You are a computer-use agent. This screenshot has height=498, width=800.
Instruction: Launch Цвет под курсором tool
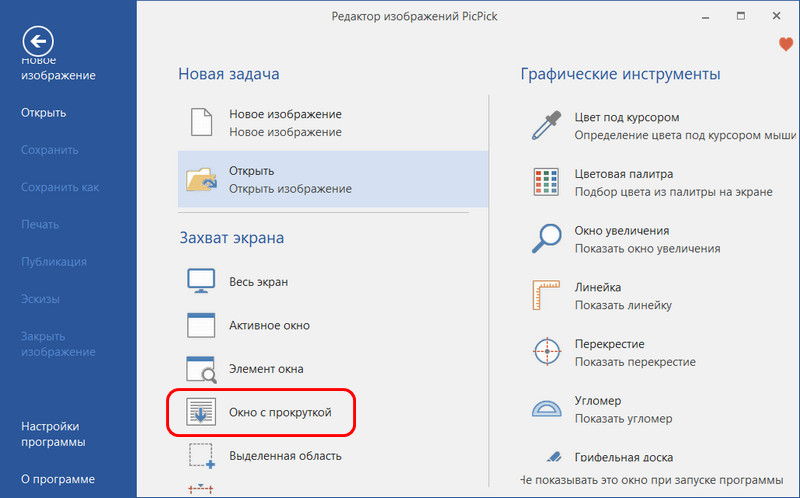(627, 117)
